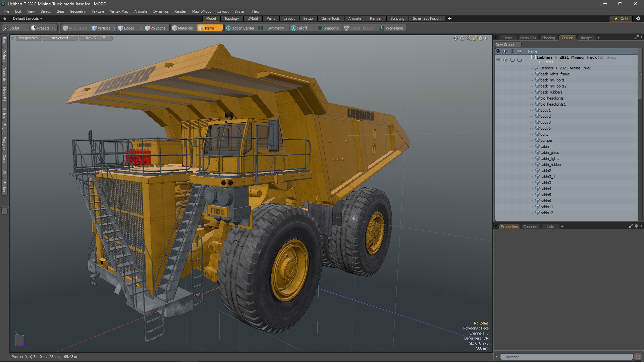Open the Perspective view type dropdown
644x362 pixels.
tap(28, 38)
